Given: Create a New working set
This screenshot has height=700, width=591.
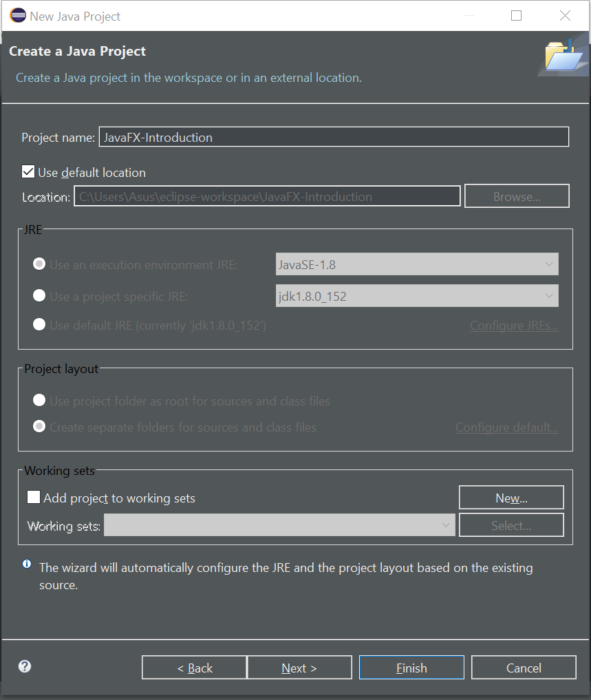Looking at the screenshot, I should (512, 498).
